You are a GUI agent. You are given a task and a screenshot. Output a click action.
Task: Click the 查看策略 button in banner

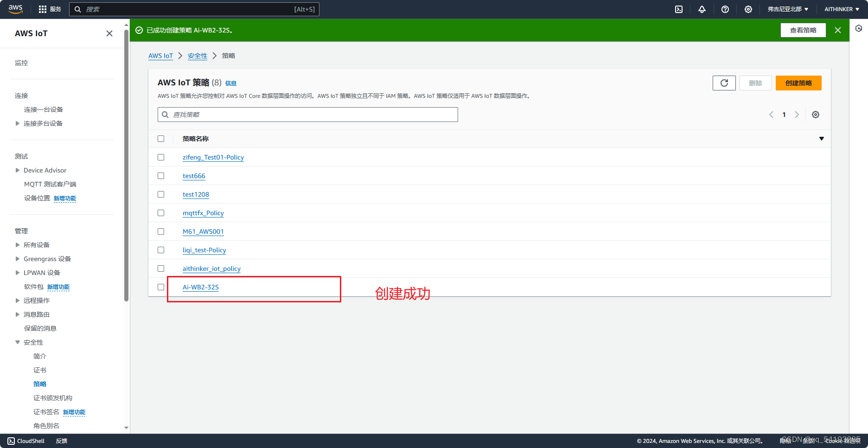click(803, 30)
